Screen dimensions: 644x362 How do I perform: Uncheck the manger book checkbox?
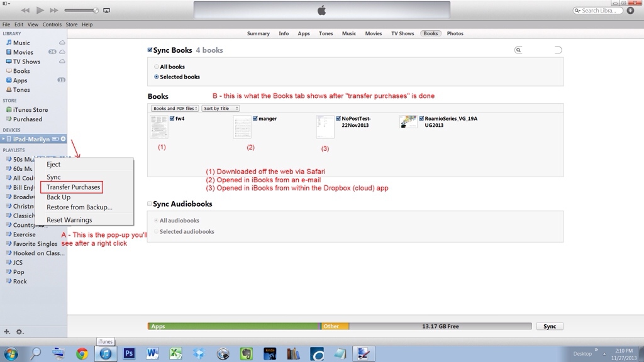(x=255, y=119)
